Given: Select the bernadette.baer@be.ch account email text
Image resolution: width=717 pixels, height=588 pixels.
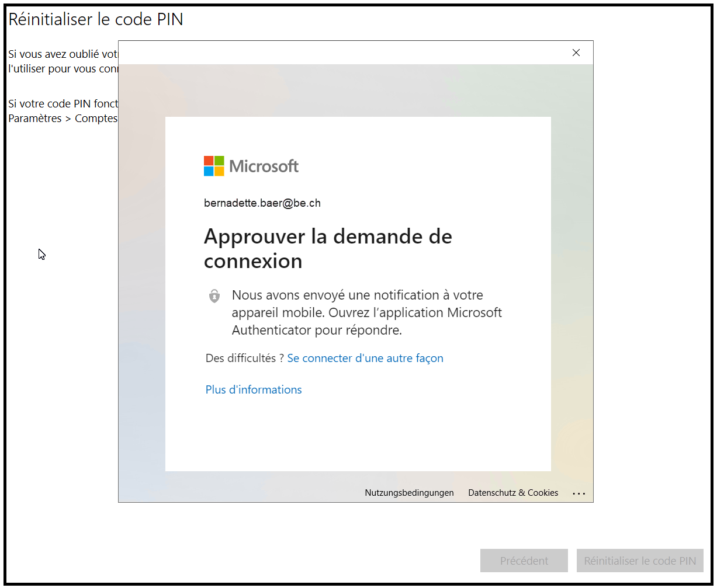Looking at the screenshot, I should [x=262, y=203].
